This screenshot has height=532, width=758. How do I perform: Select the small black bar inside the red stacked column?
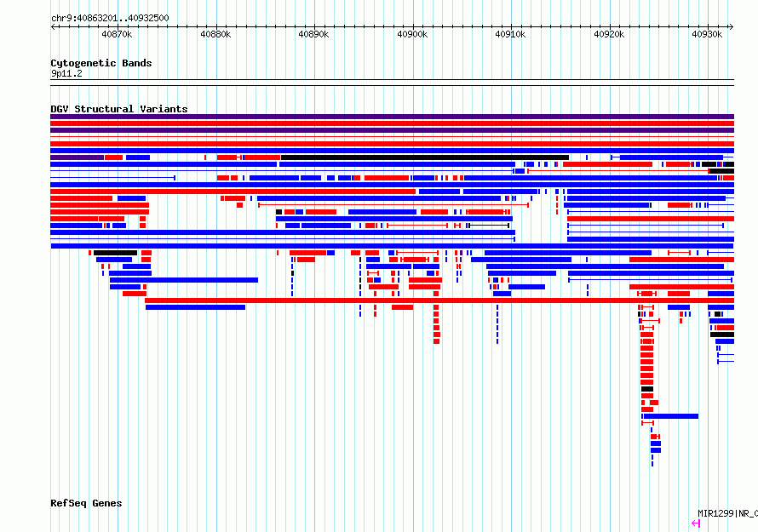coord(647,389)
